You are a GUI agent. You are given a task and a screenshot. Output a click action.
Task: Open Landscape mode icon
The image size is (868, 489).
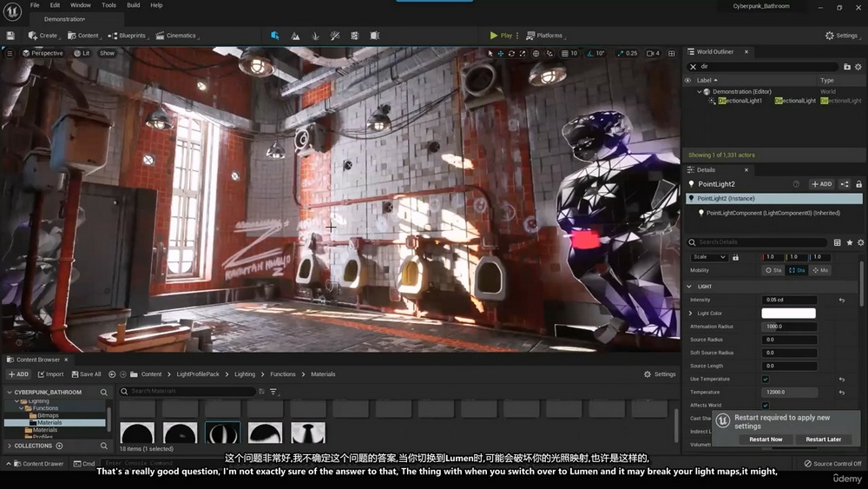click(x=296, y=36)
